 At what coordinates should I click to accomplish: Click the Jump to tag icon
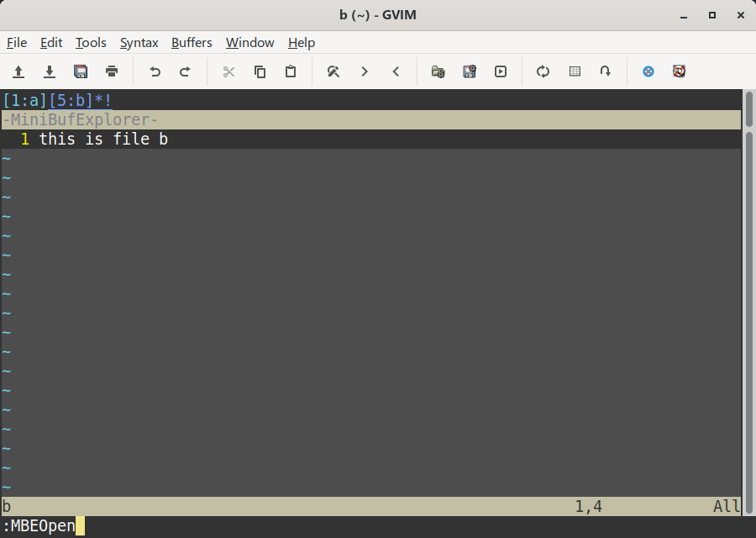(605, 71)
